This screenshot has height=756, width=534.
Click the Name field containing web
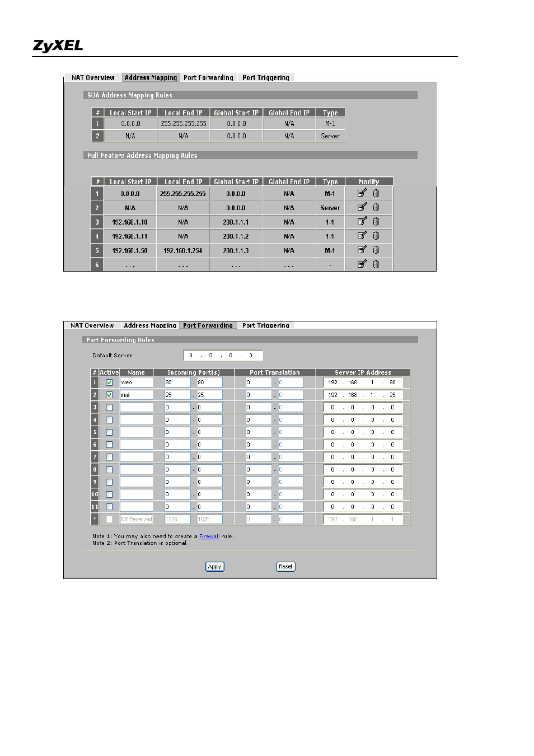coord(137,382)
